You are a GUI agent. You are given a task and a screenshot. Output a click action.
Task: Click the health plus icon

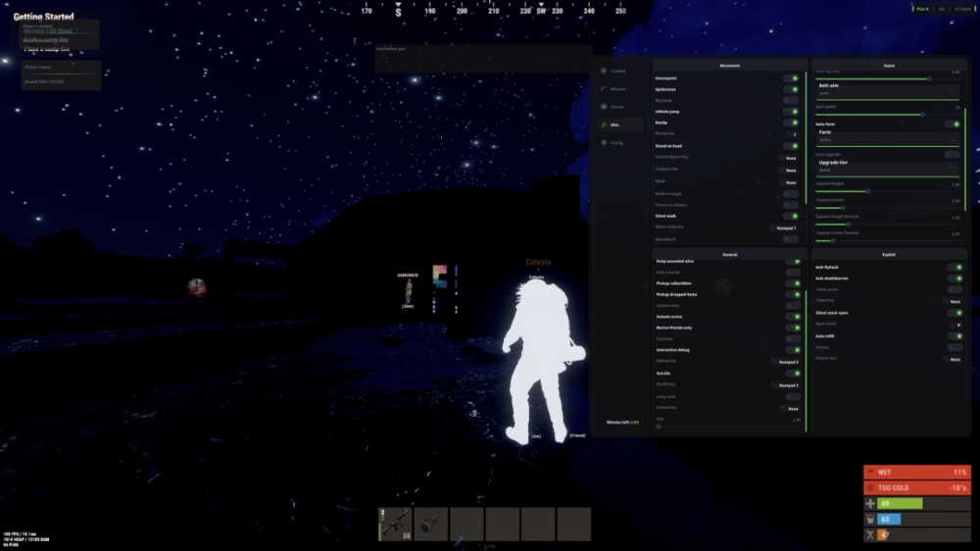pyautogui.click(x=870, y=504)
